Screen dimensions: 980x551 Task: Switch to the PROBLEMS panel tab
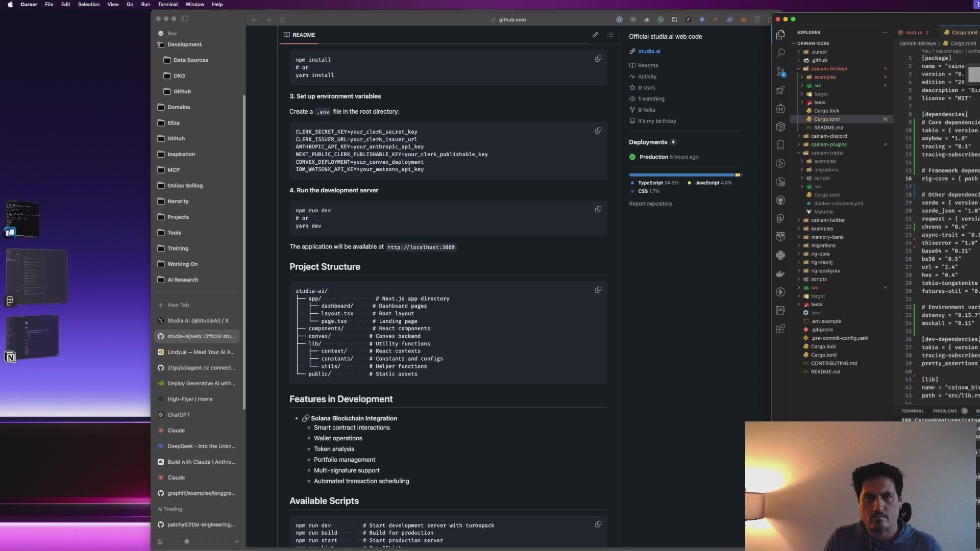(x=945, y=411)
